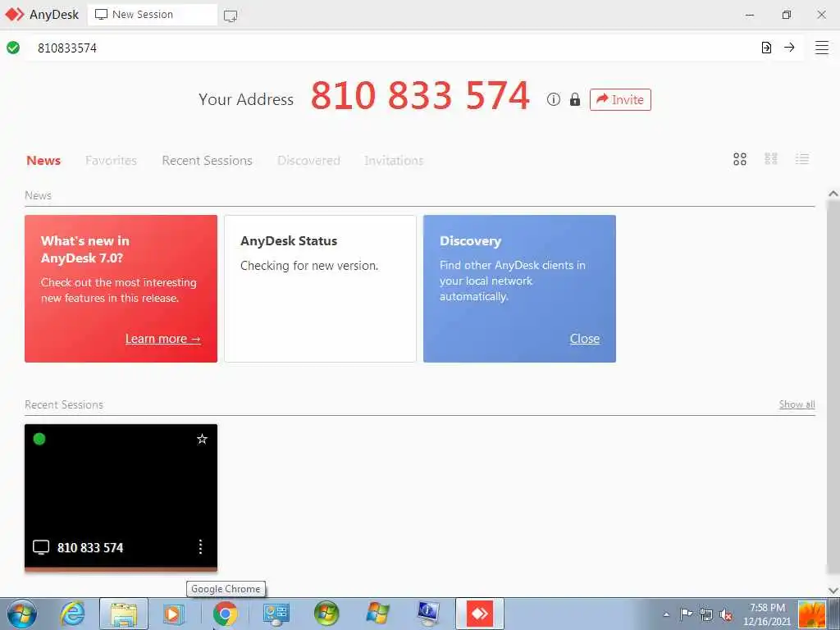The image size is (840, 630).
Task: Favorite the 810 833 574 session with star
Action: tap(202, 440)
